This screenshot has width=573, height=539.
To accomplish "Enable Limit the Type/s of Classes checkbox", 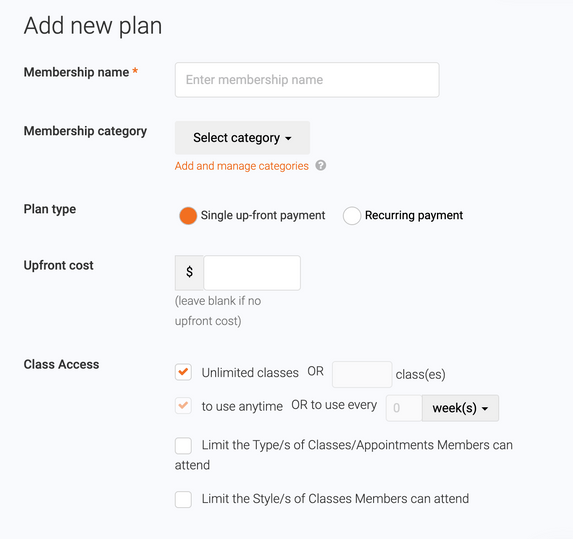I will (x=183, y=445).
